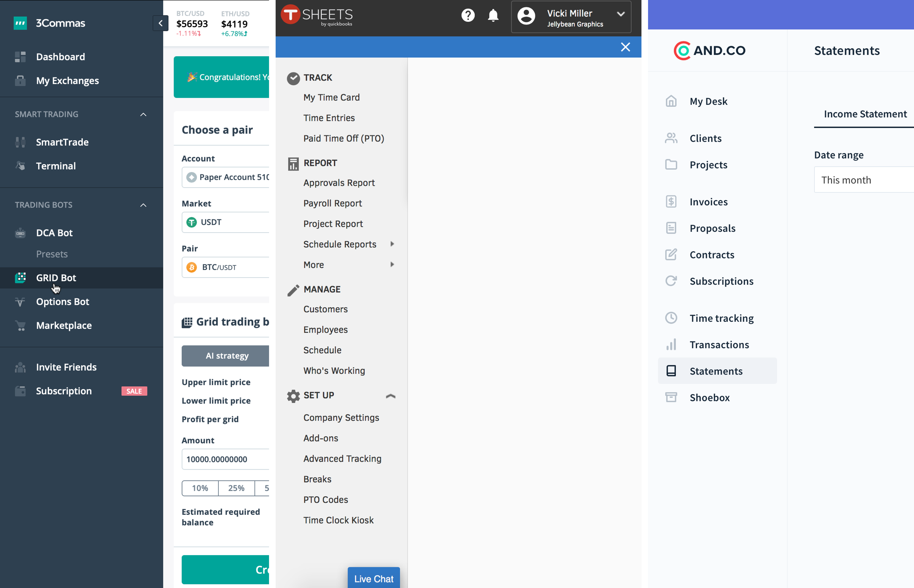Select the 10% amount option
Viewport: 914px width, 588px height.
click(x=200, y=488)
